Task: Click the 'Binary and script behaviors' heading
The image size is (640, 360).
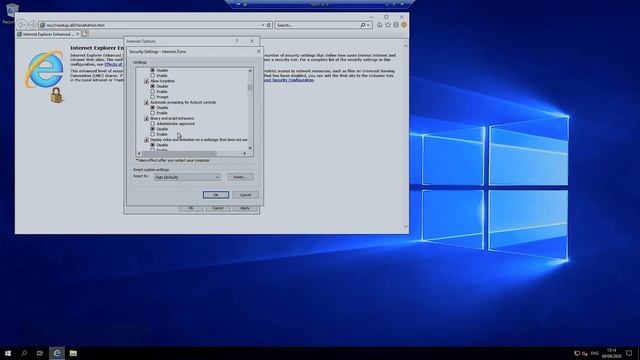Action: click(x=172, y=118)
